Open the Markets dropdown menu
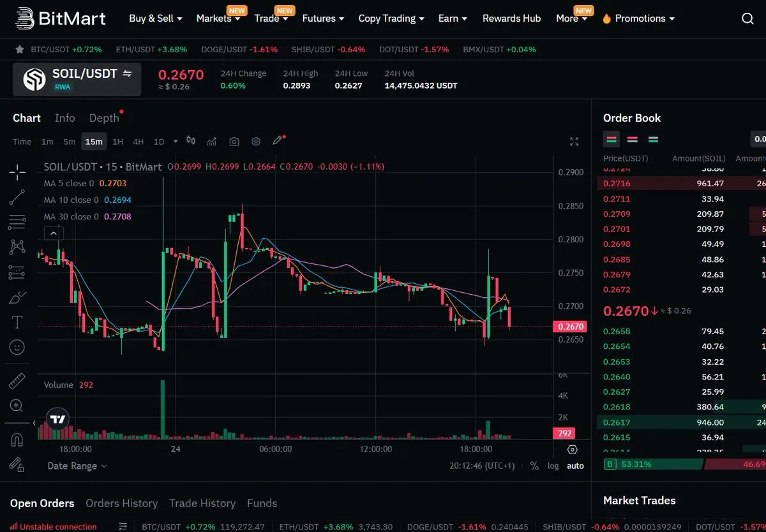Viewport: 766px width, 532px height. [x=218, y=18]
